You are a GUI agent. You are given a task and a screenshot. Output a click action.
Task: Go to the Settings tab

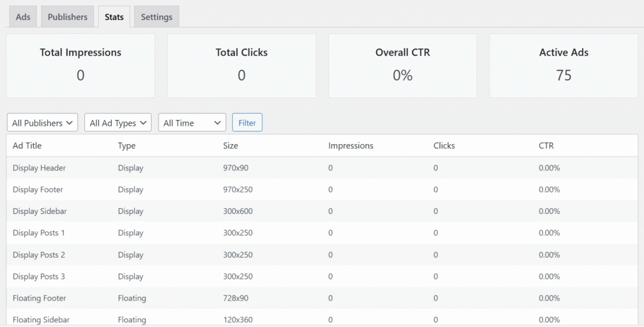[157, 17]
